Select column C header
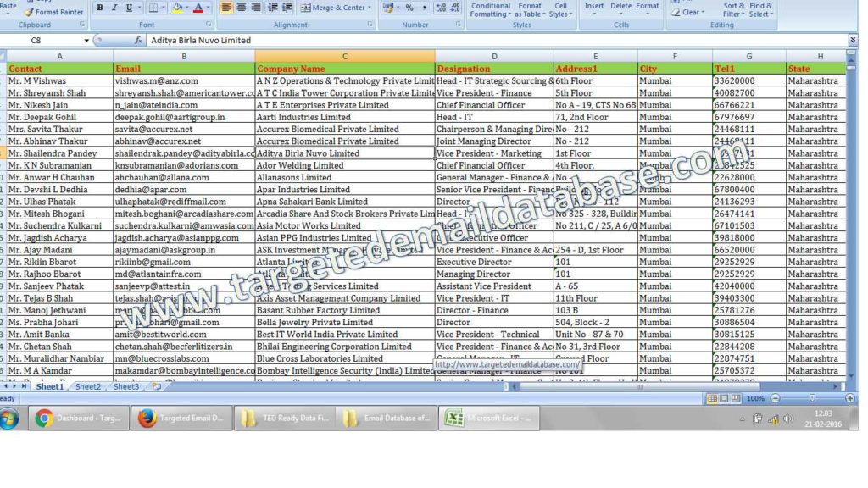This screenshot has height=488, width=868. (345, 56)
